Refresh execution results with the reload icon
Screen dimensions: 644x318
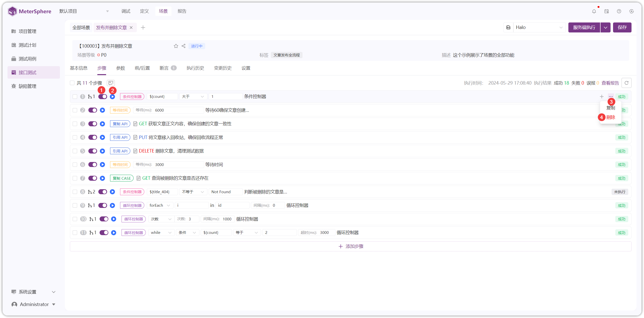[626, 83]
